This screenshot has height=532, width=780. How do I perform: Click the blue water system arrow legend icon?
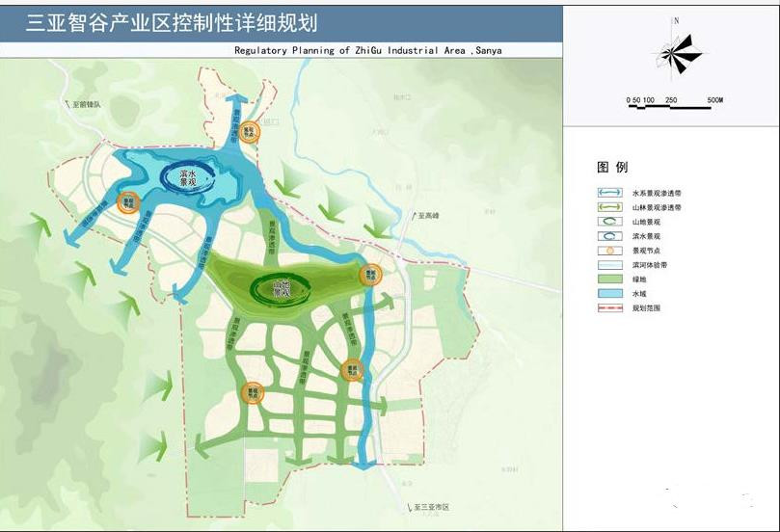coord(611,193)
